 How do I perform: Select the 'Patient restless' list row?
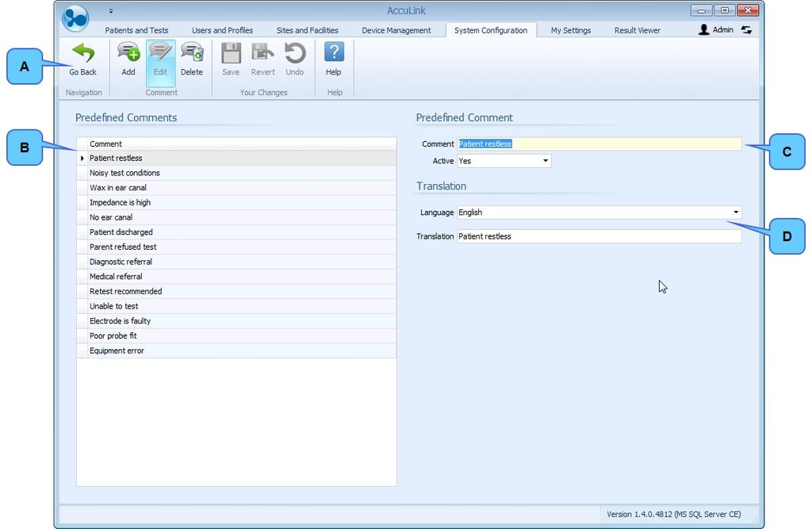(x=236, y=158)
